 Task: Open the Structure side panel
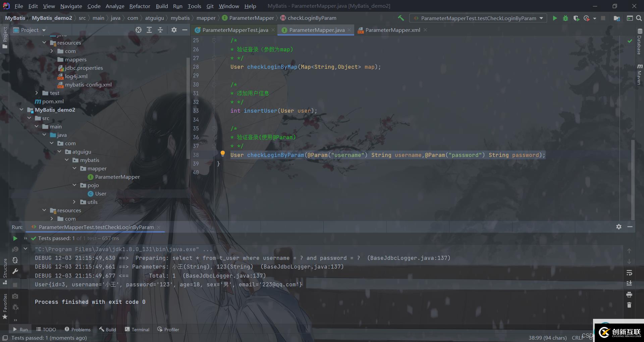click(5, 272)
